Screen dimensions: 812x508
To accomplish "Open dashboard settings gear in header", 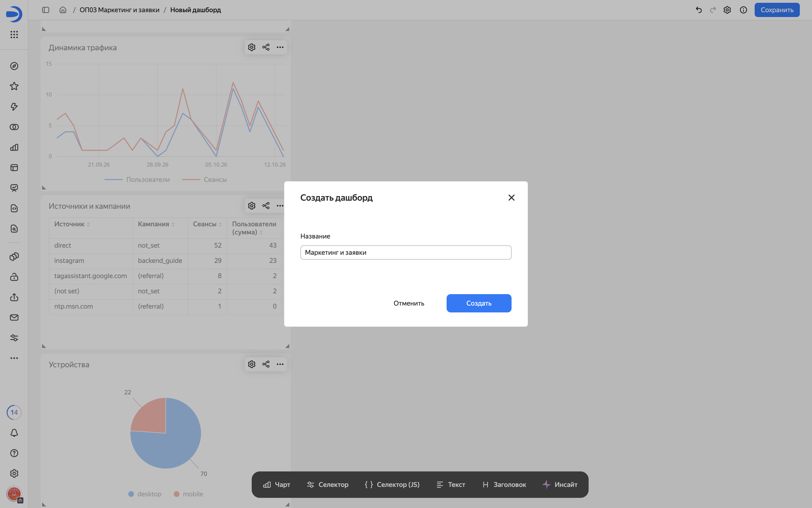I will 727,10.
